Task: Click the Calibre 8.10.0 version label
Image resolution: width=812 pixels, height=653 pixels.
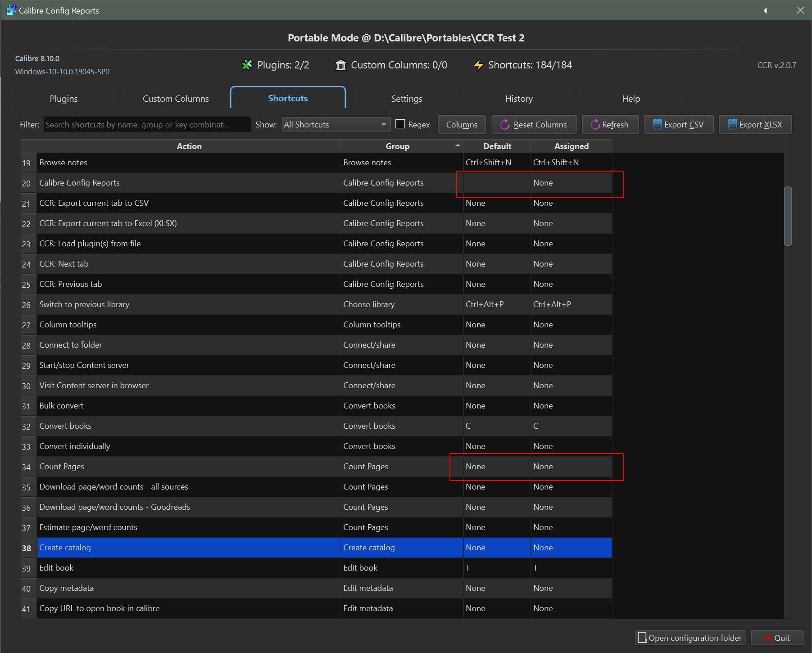Action: click(x=37, y=59)
